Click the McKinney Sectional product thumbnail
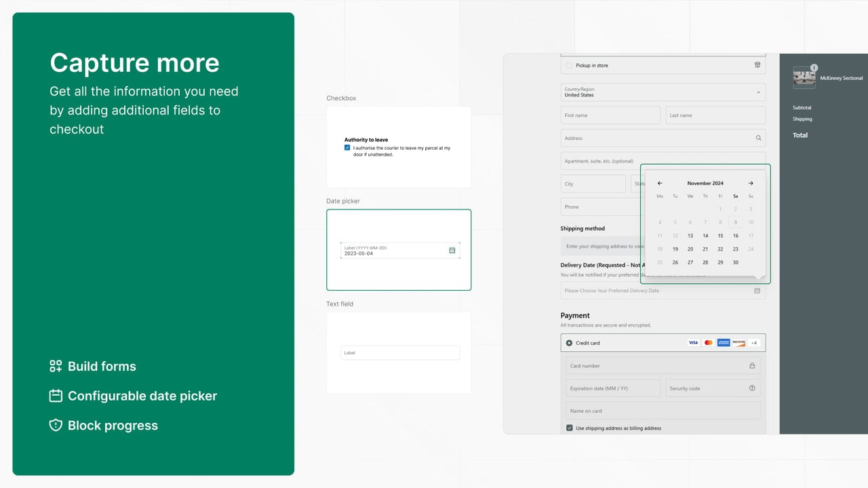This screenshot has height=488, width=868. coord(804,77)
